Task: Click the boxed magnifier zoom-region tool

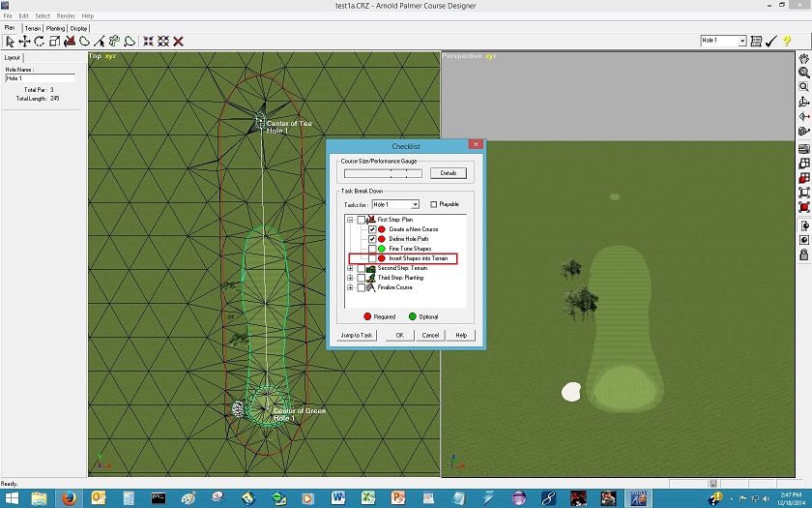Action: (803, 87)
